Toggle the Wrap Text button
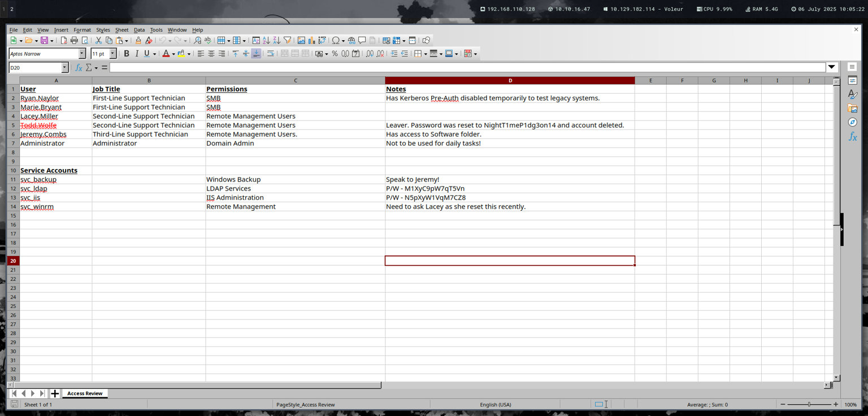868x416 pixels. coord(271,54)
